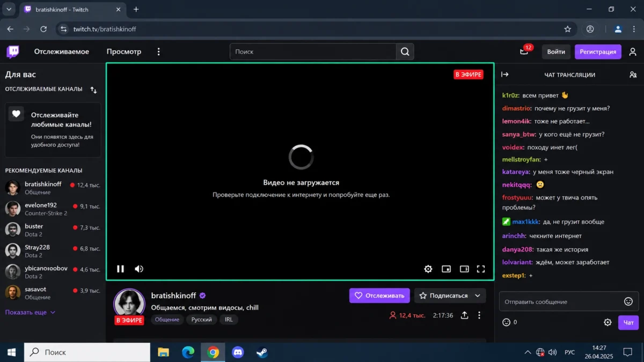Open Microsoft Edge from the taskbar
Image resolution: width=644 pixels, height=362 pixels.
[188, 352]
